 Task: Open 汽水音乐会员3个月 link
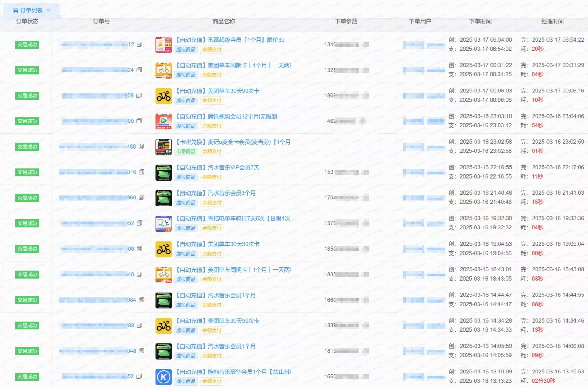(215, 193)
